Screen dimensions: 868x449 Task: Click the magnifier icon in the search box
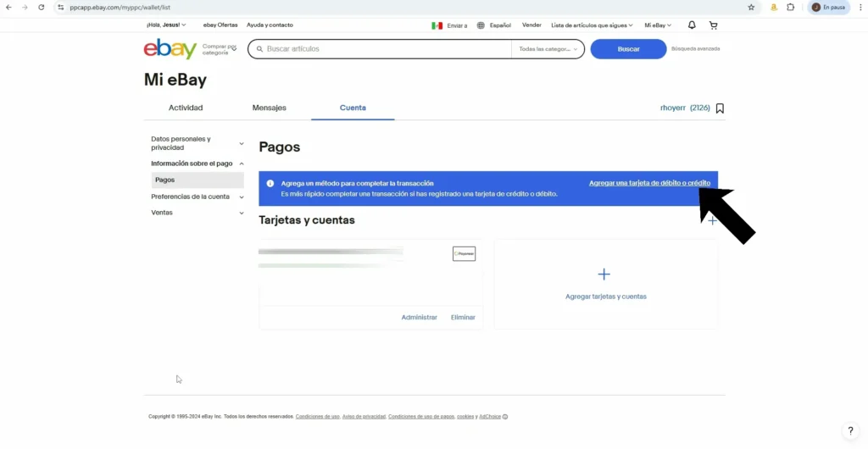259,48
